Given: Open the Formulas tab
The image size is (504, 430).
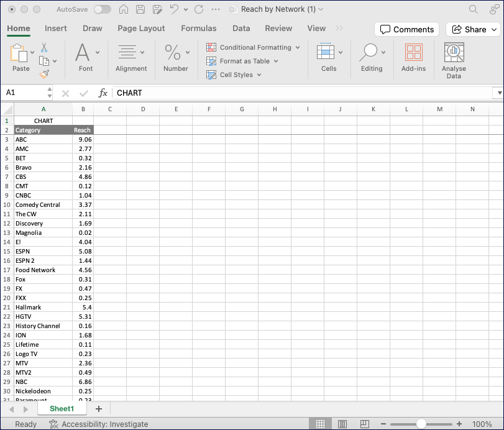Looking at the screenshot, I should (199, 29).
